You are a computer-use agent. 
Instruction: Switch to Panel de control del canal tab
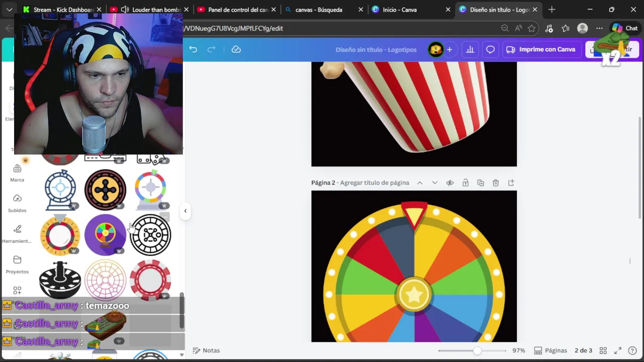(237, 10)
